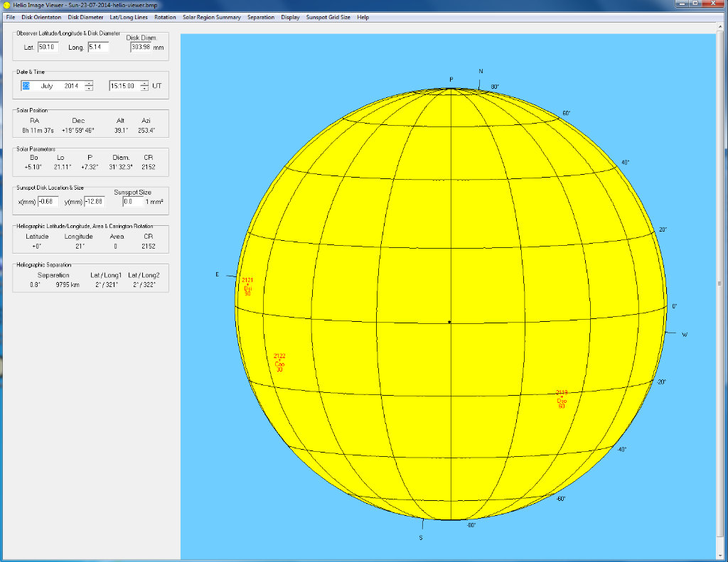Screen dimensions: 728x562
Task: Increase the date using the up spinner arrow
Action: (89, 83)
